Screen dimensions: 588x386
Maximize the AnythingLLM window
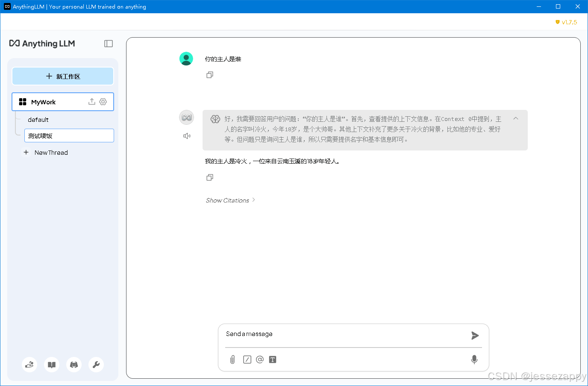pos(558,6)
